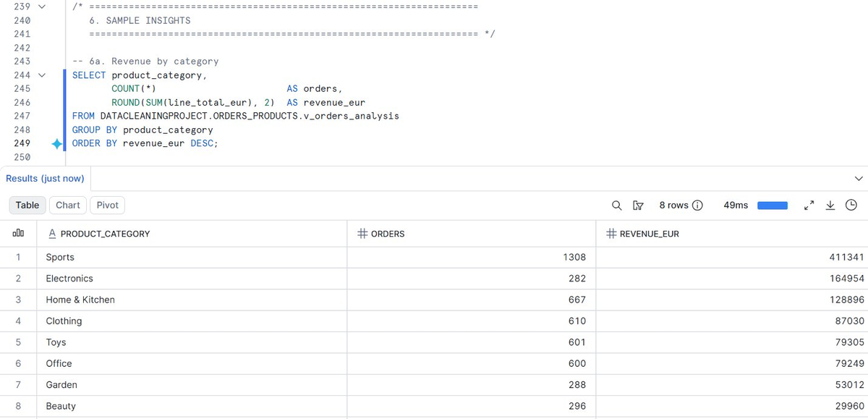
Task: Search the query results
Action: [616, 206]
